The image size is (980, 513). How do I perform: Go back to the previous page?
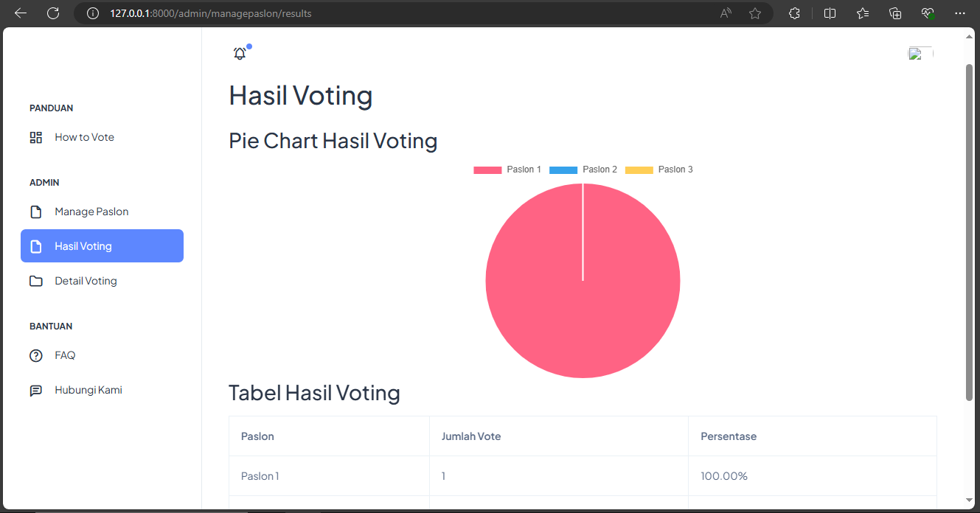[x=21, y=13]
